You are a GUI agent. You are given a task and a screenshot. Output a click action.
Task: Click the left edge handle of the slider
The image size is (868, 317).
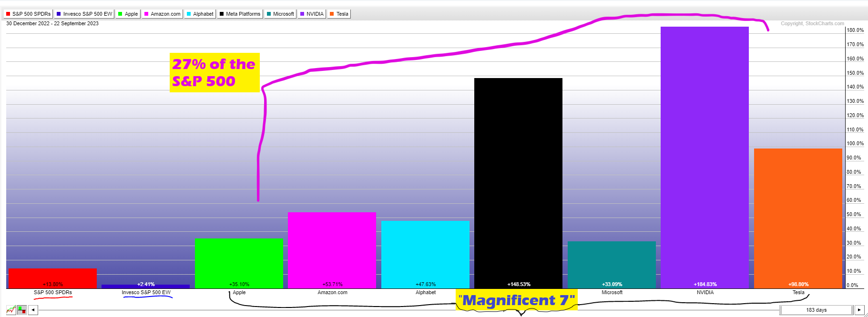pos(781,310)
